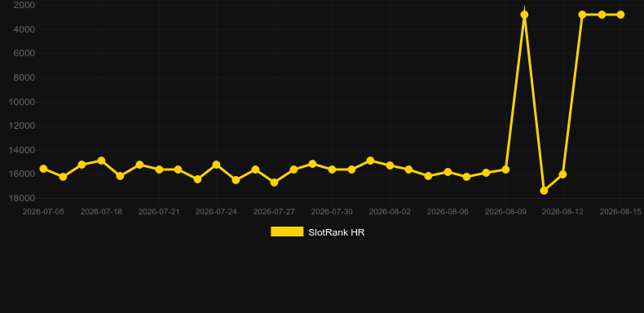Select the data point at 2026-08-09
Viewport: 644px width, 313px height.
click(505, 170)
